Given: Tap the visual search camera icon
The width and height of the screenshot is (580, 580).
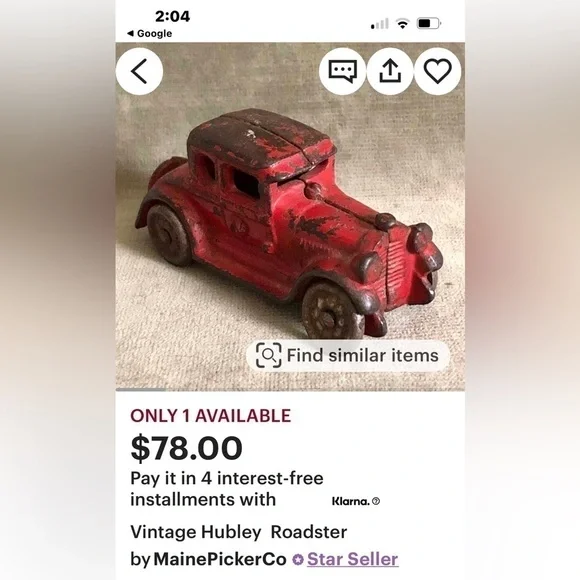Looking at the screenshot, I should [269, 355].
